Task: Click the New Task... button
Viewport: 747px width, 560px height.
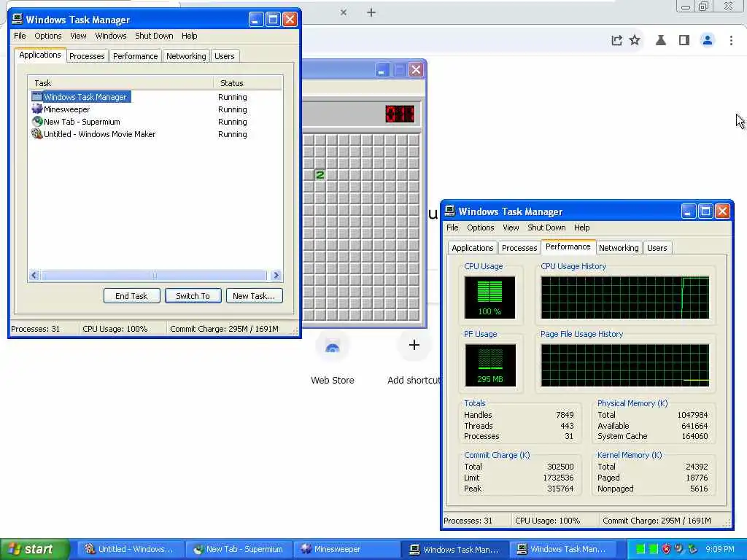Action: [254, 296]
